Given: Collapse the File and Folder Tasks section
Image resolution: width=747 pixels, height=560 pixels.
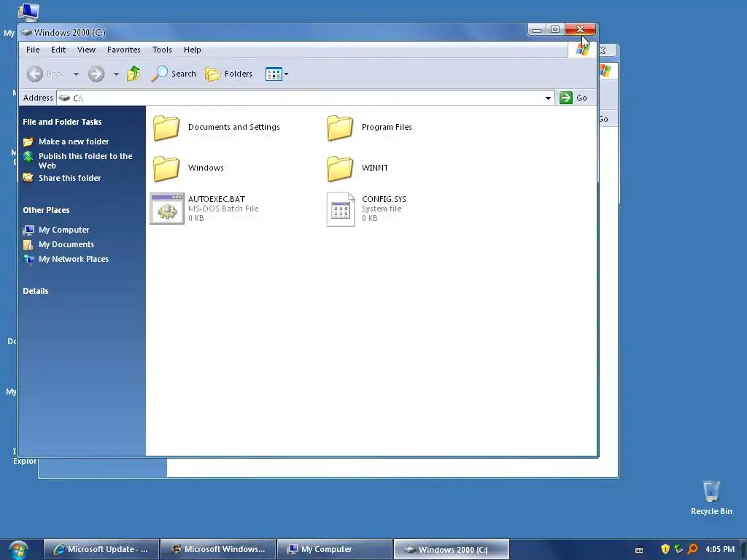Looking at the screenshot, I should (63, 122).
